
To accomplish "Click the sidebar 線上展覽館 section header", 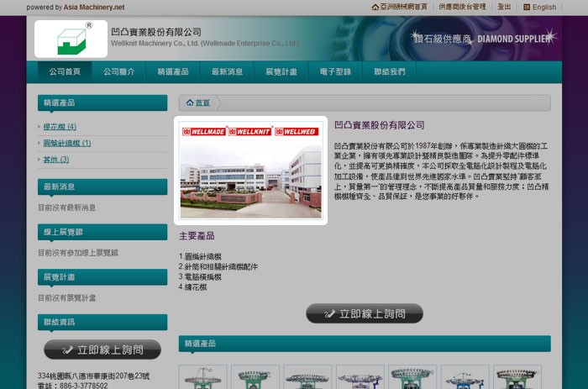I will [x=102, y=232].
